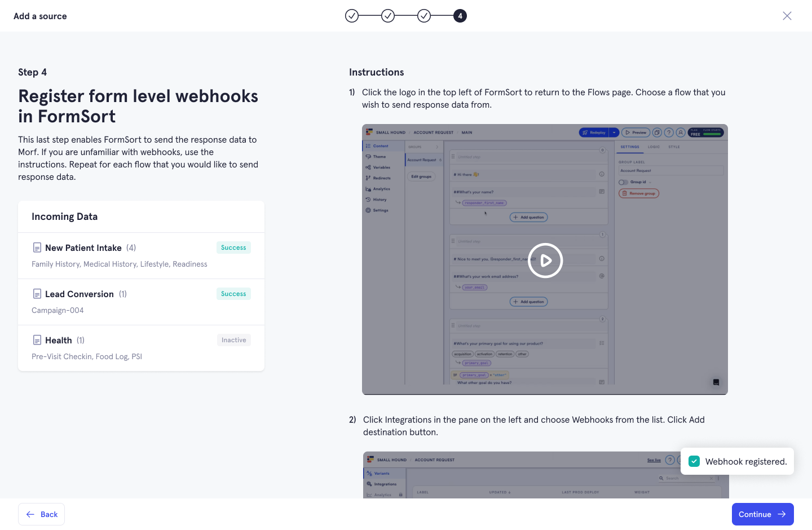The width and height of the screenshot is (812, 530).
Task: Click the first completed step checkmark
Action: pyautogui.click(x=352, y=16)
